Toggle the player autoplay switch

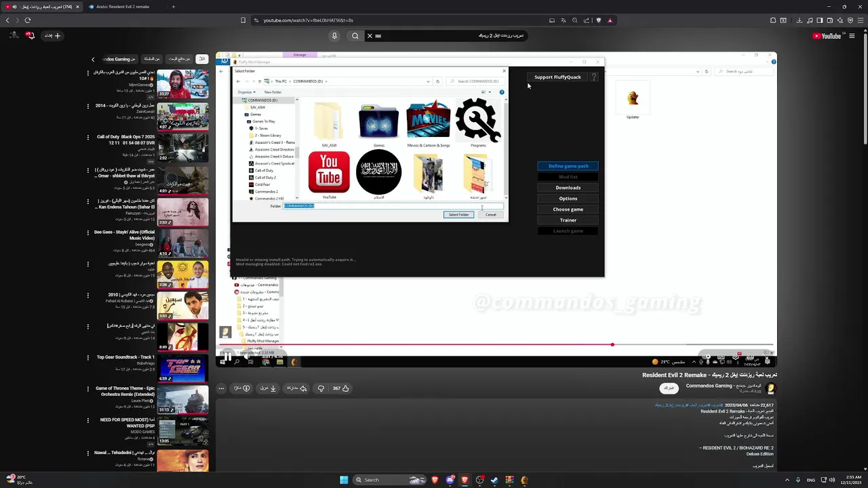point(708,356)
